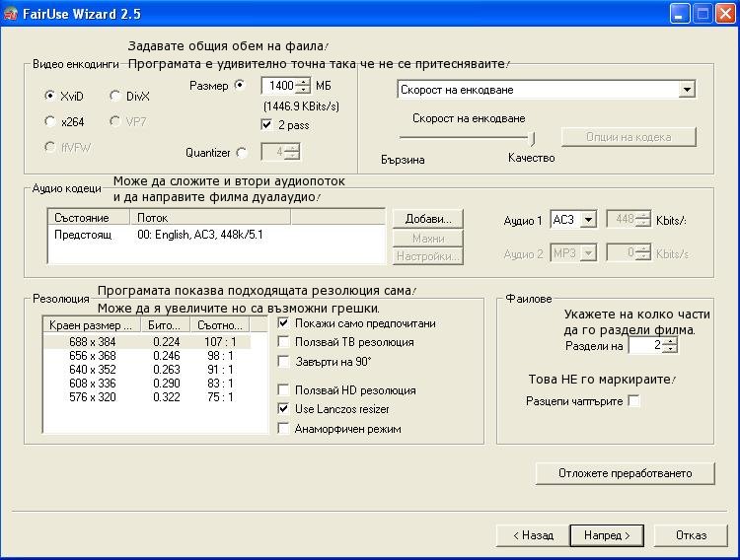Click Отложете преработването button
Image resolution: width=740 pixels, height=560 pixels.
coord(626,473)
